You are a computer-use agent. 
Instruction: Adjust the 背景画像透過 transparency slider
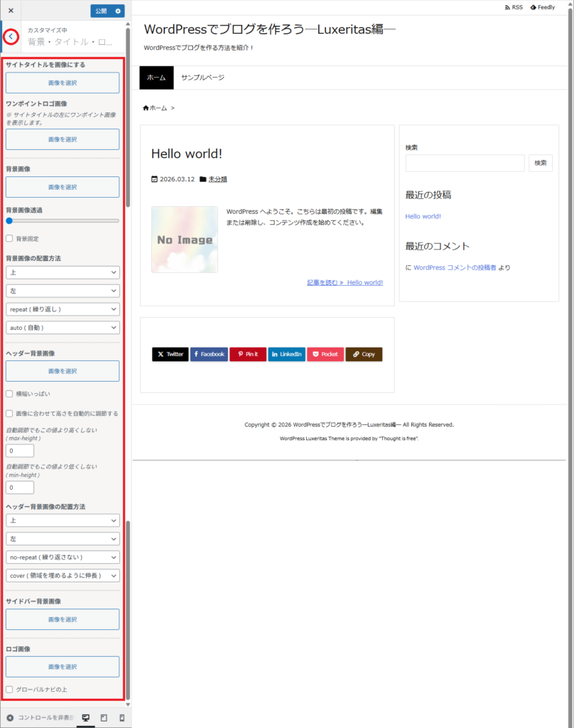point(8,221)
